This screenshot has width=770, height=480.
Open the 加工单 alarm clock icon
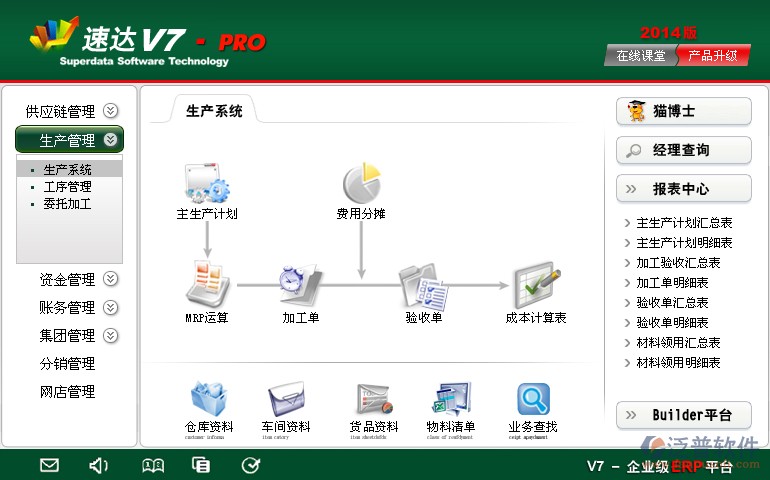[x=300, y=285]
